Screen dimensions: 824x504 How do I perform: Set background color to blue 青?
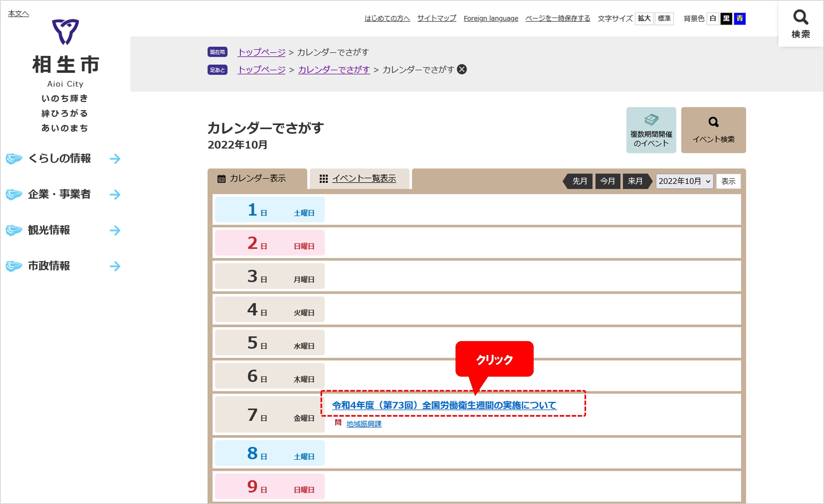740,18
